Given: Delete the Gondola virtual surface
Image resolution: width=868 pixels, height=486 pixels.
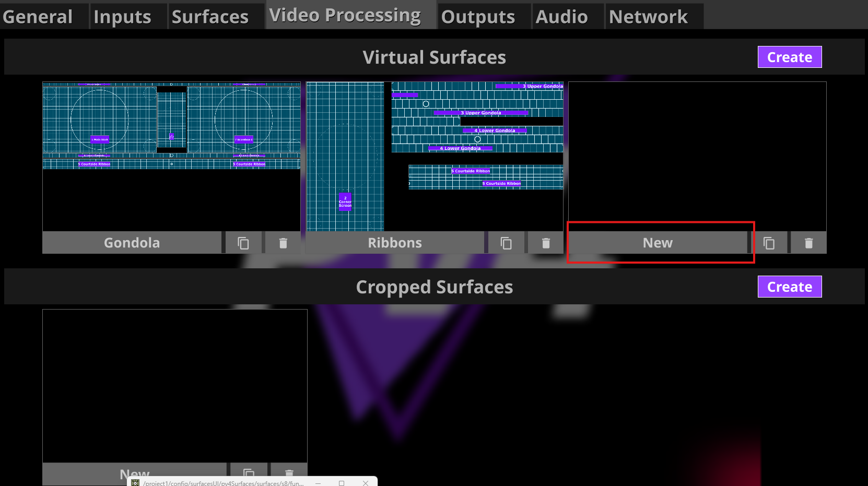Looking at the screenshot, I should click(283, 243).
